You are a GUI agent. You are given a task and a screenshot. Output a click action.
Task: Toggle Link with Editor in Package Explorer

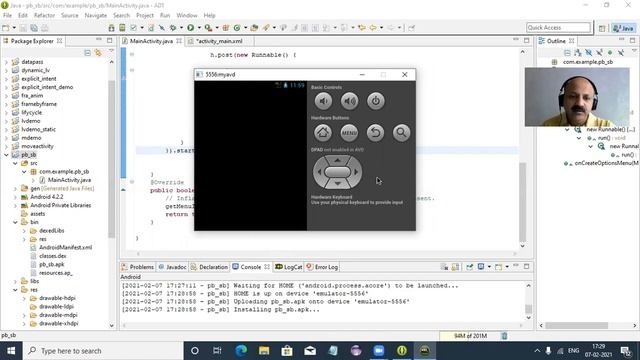point(98,53)
